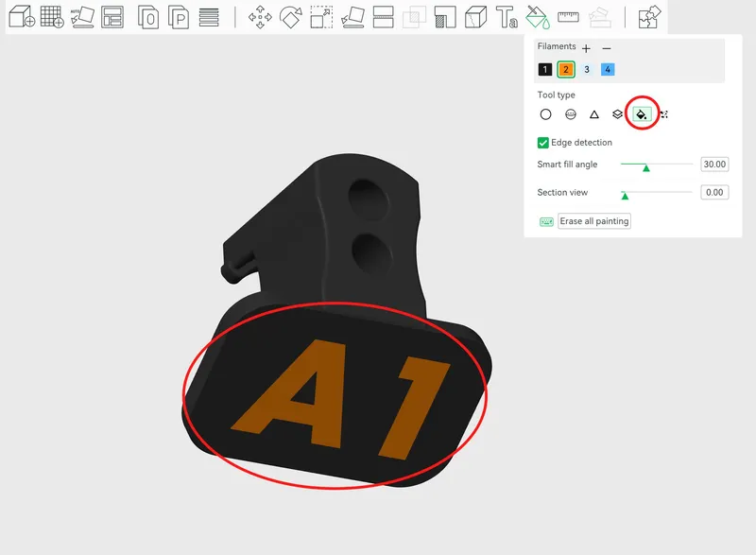The height and width of the screenshot is (555, 756).
Task: Remove a filament with the minus button
Action: pyautogui.click(x=607, y=48)
